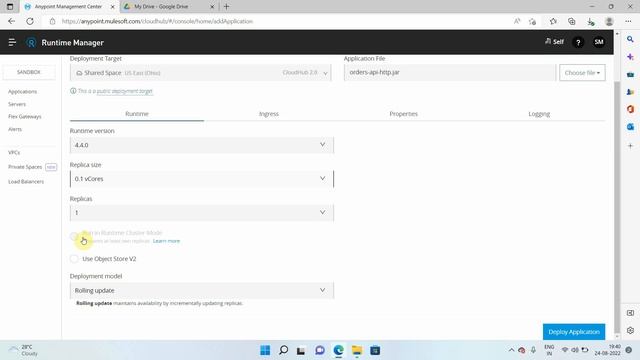Open browser settings and more menu

click(628, 21)
